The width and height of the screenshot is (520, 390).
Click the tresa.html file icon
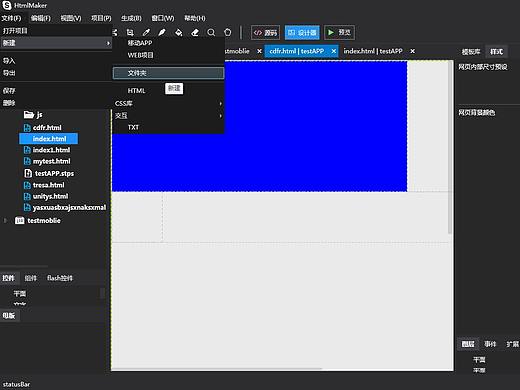(x=27, y=185)
